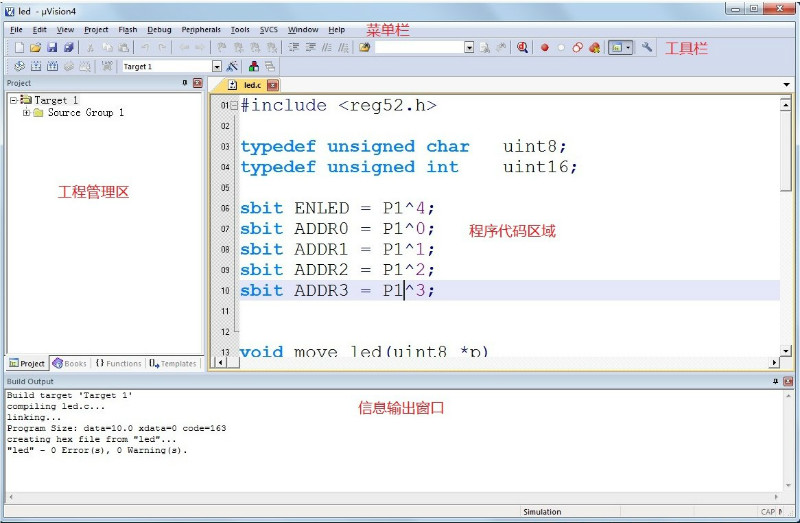Insert a breakpoint with the red dot icon
Screen dimensions: 800x523
(x=545, y=47)
